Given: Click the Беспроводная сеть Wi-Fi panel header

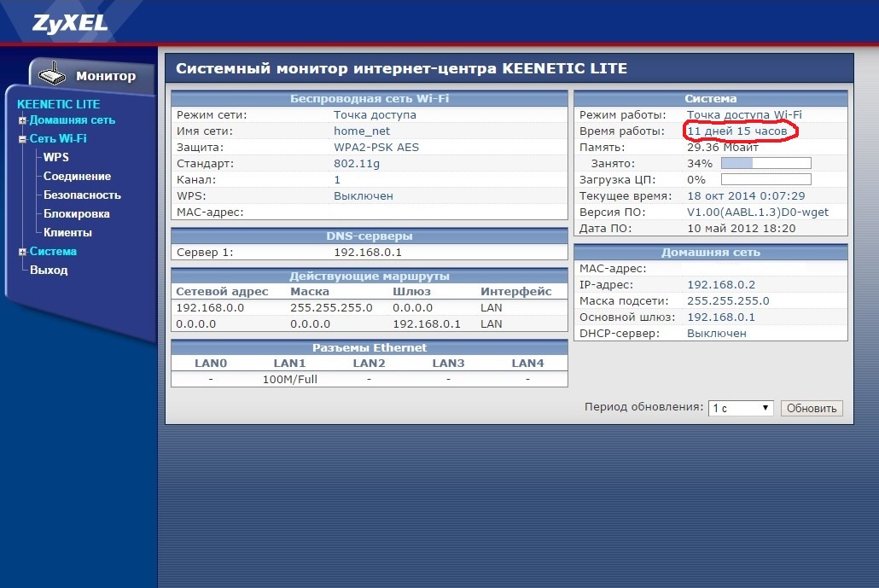Looking at the screenshot, I should coord(370,99).
